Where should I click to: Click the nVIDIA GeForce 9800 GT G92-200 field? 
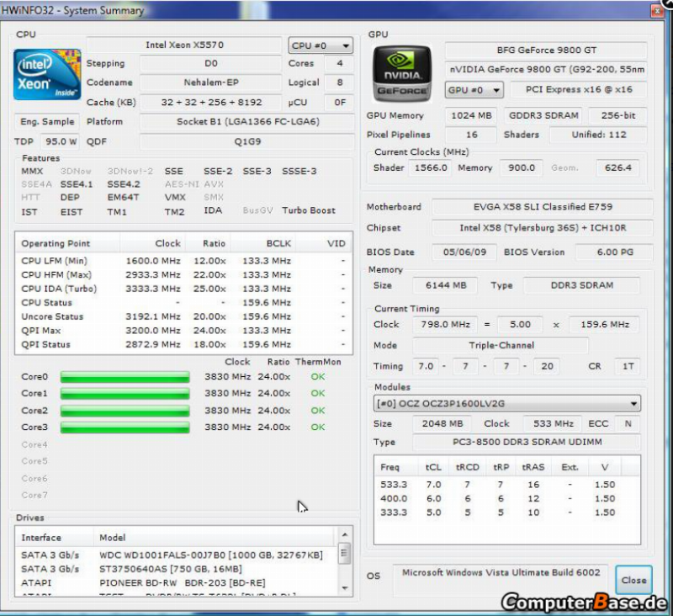click(546, 70)
